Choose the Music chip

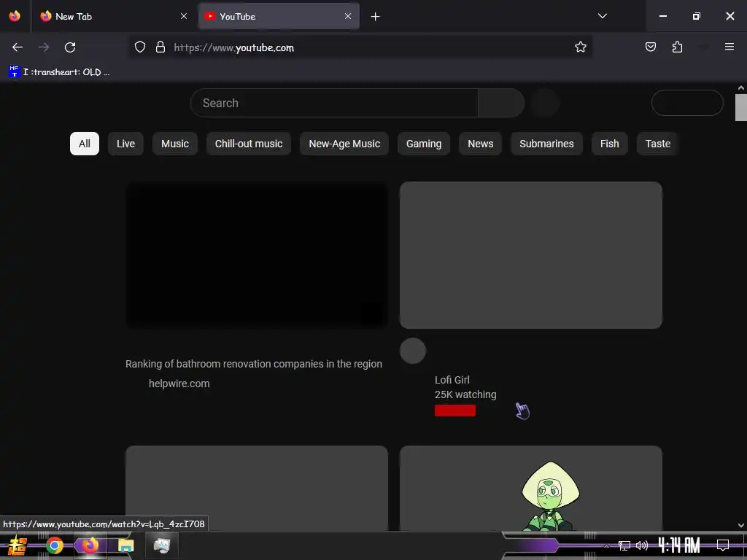(175, 144)
